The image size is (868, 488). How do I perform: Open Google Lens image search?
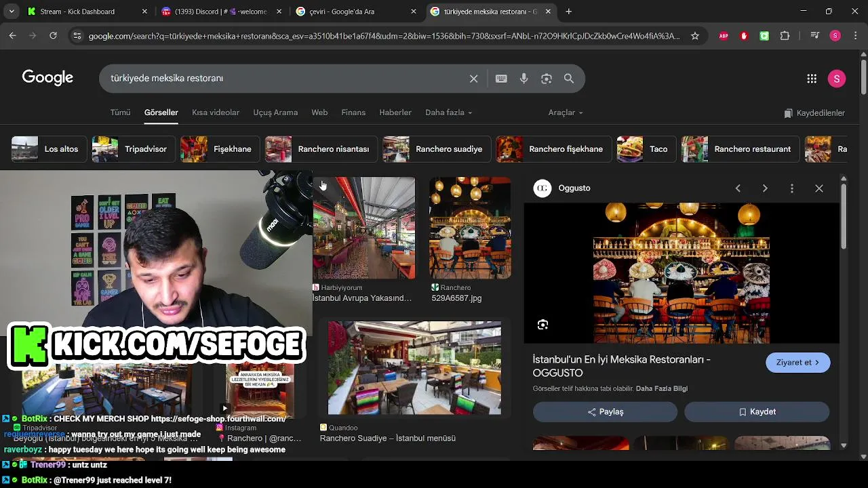547,79
